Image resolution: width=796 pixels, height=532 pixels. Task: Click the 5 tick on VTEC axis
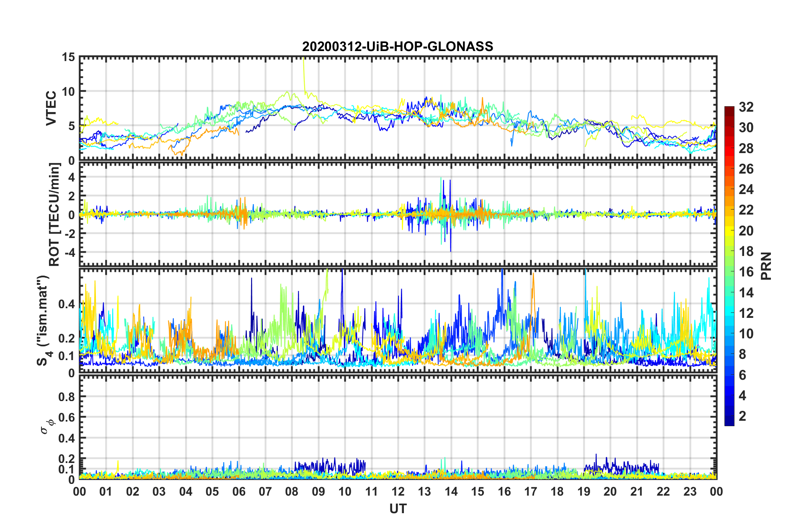point(72,126)
